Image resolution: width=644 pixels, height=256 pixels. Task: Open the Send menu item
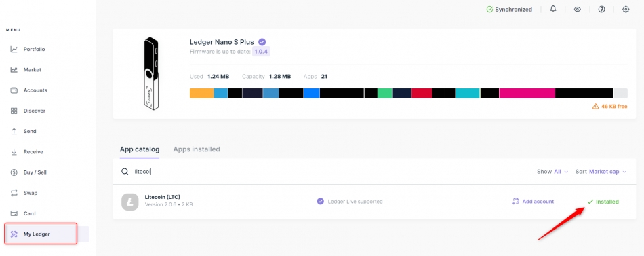tap(30, 131)
